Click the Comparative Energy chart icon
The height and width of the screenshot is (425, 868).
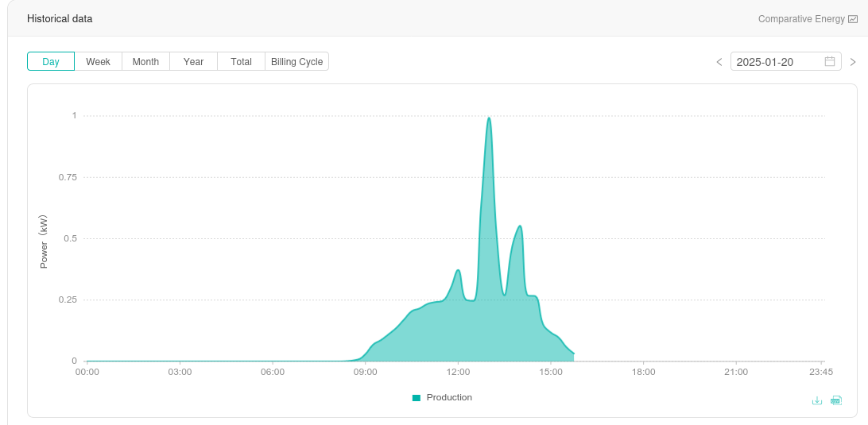click(x=853, y=19)
